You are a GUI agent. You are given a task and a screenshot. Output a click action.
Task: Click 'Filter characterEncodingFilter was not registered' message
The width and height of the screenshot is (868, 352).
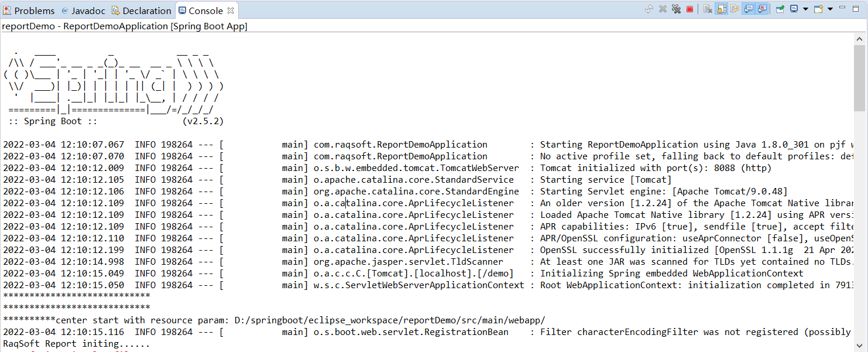[696, 332]
